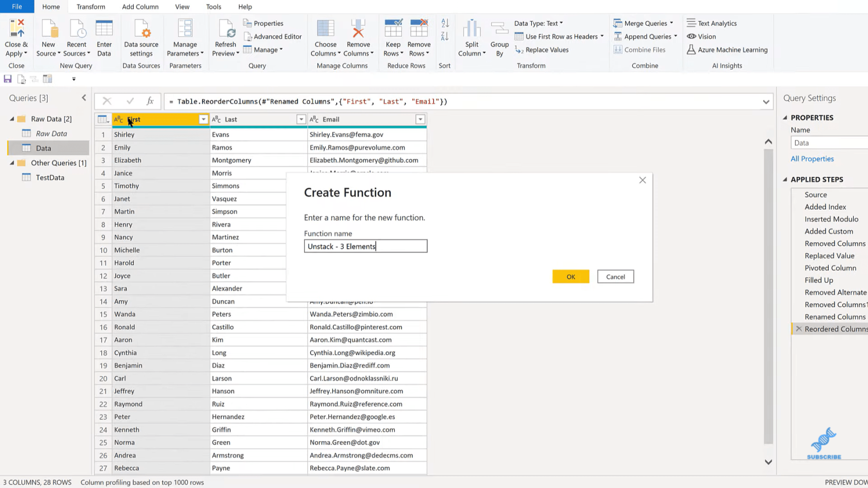Screen dimensions: 868x488
Task: Expand the formula bar
Action: click(766, 102)
